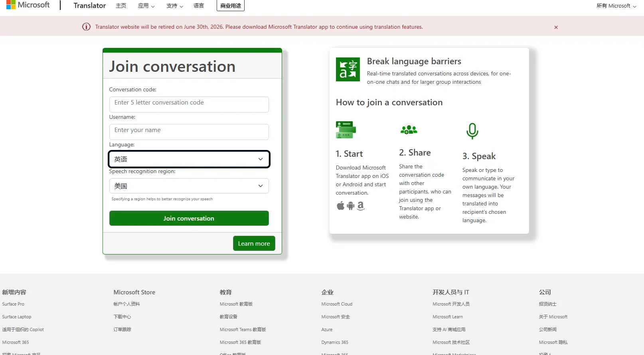The height and width of the screenshot is (355, 644).
Task: Open the Microsoft 365 教育版 link
Action: click(x=240, y=342)
